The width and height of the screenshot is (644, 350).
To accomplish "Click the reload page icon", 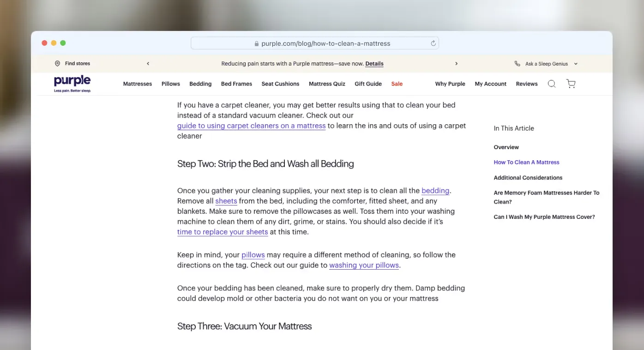I will pos(433,43).
